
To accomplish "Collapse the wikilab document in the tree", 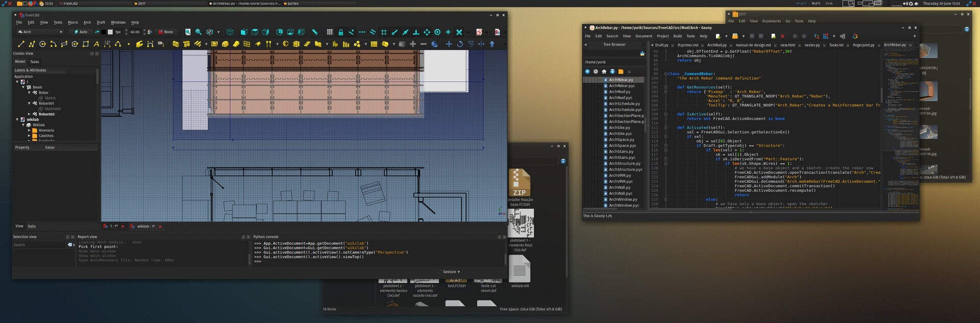I will point(17,120).
